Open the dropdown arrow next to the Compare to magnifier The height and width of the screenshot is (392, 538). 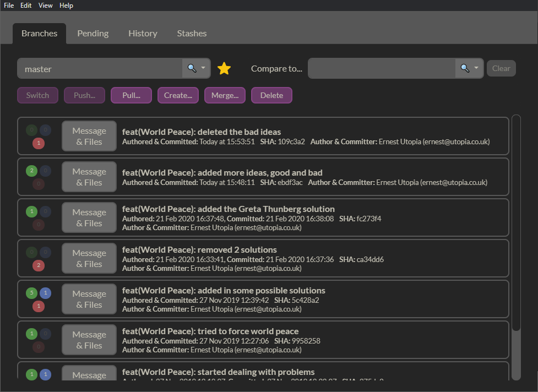coord(477,68)
